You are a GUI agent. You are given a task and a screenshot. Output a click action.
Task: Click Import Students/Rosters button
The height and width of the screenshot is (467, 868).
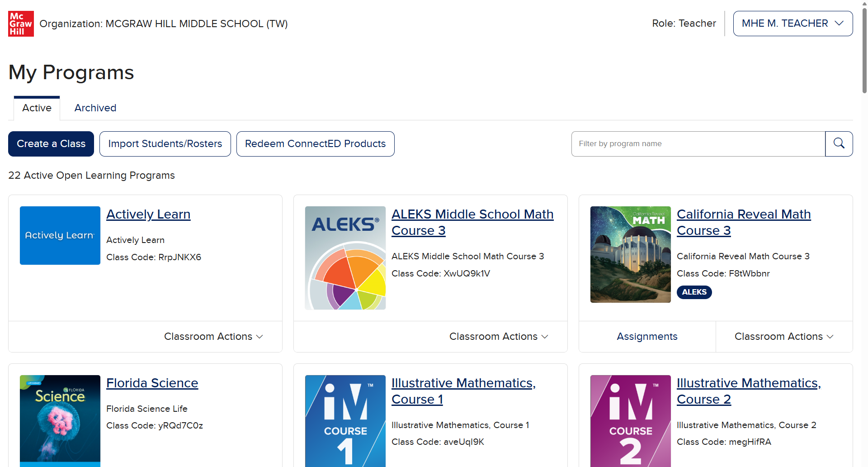tap(165, 144)
